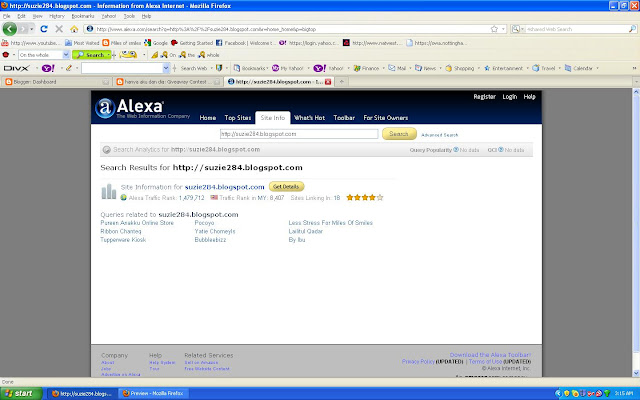Screen dimensions: 640x400
Task: Click the page vertical scrollbar down arrow
Action: point(636,373)
